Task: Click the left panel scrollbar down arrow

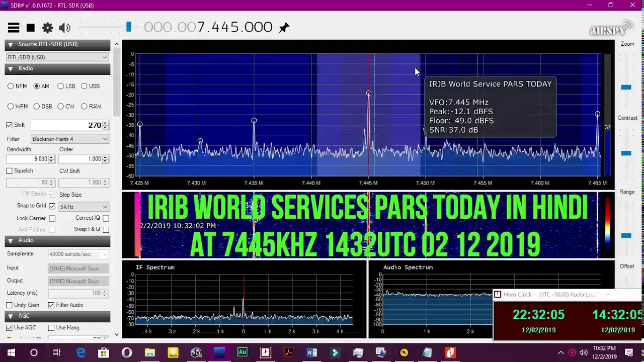Action: 117,334
